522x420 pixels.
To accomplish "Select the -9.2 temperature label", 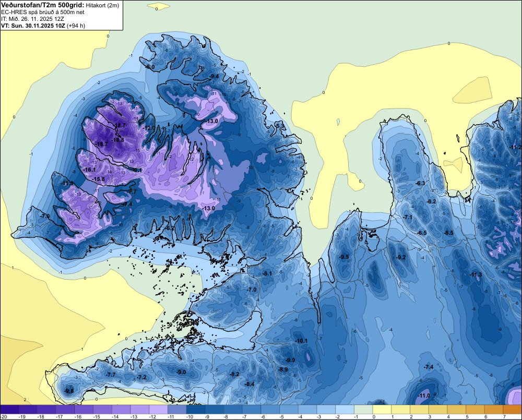I will (x=401, y=257).
